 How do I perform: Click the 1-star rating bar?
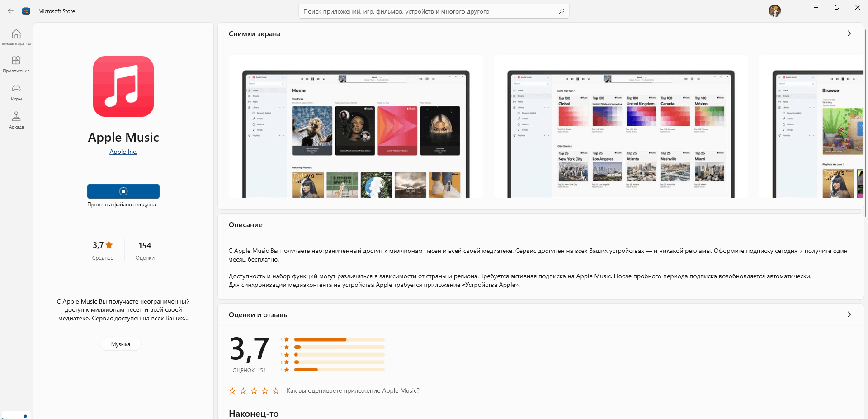[x=340, y=370]
